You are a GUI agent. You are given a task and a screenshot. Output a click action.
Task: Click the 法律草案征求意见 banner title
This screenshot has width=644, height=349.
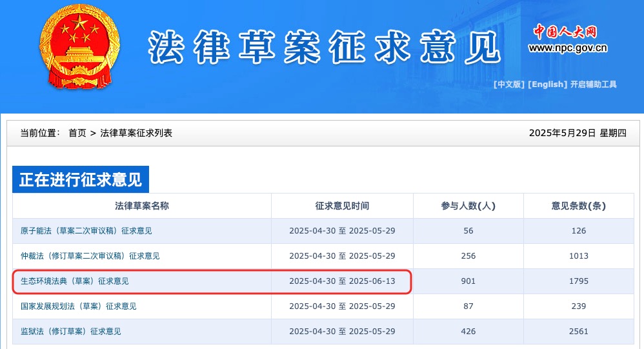pos(325,47)
